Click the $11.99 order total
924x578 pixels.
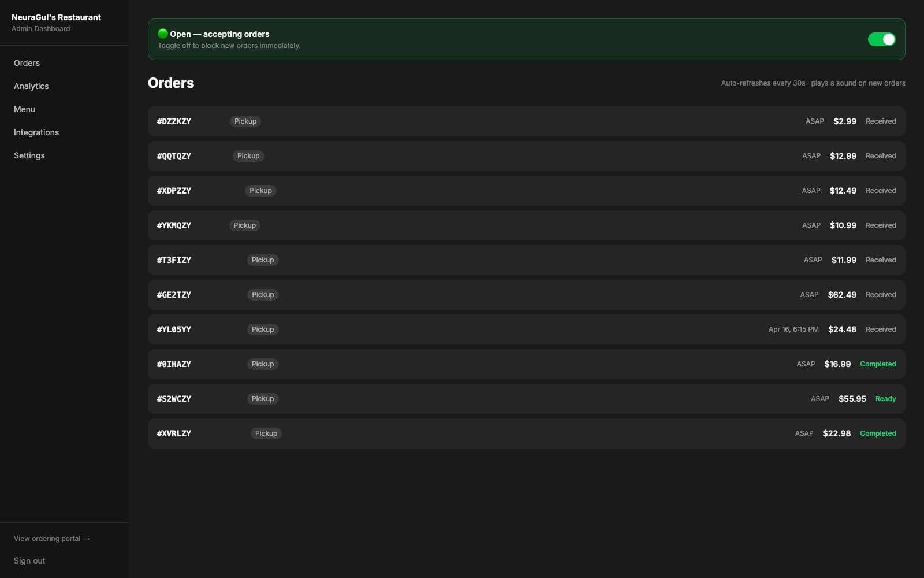[844, 260]
